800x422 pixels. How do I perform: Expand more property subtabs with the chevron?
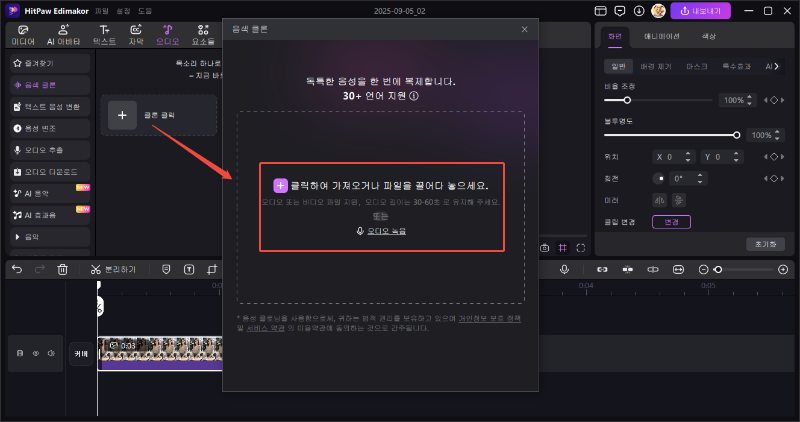(x=777, y=66)
